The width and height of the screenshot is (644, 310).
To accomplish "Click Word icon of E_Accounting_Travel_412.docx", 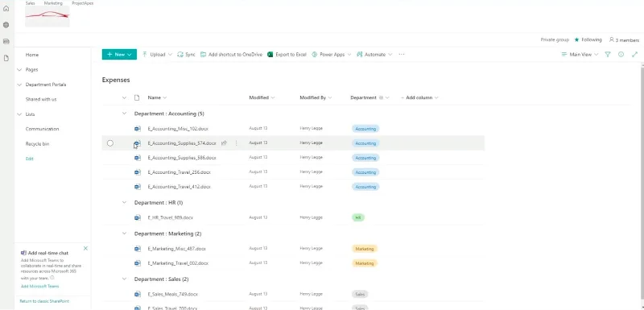I will (x=137, y=187).
